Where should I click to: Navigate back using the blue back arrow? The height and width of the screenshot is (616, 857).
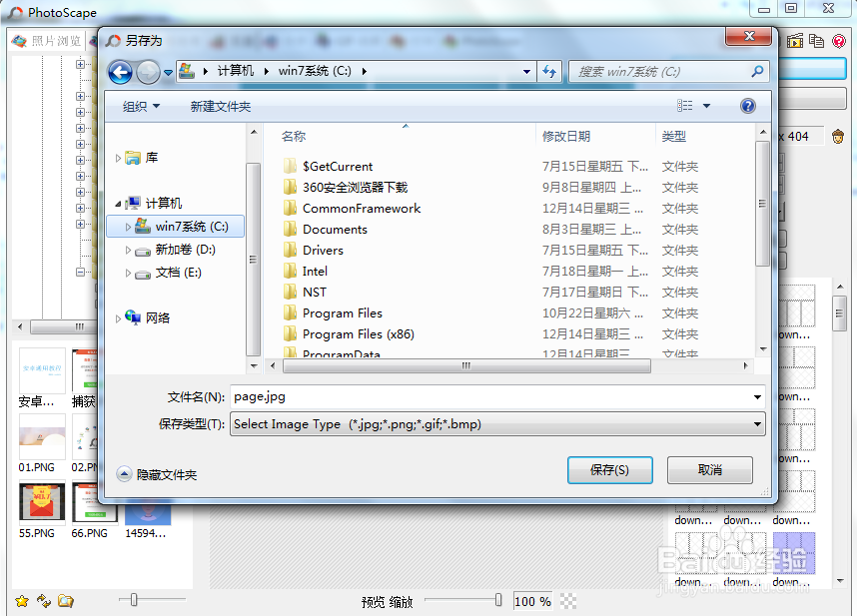[x=120, y=71]
